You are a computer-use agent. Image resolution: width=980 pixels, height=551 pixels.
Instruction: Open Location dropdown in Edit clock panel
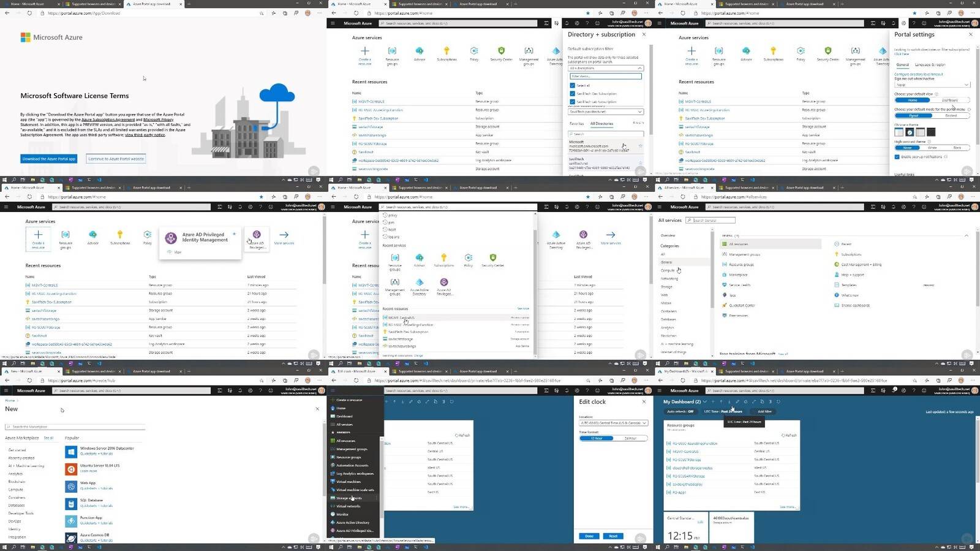tap(613, 423)
